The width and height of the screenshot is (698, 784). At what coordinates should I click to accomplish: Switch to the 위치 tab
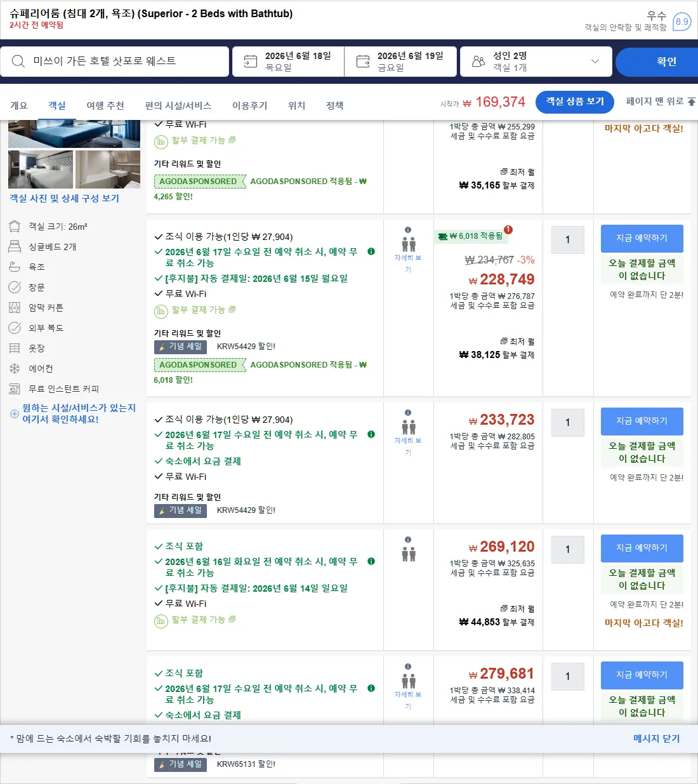click(297, 105)
